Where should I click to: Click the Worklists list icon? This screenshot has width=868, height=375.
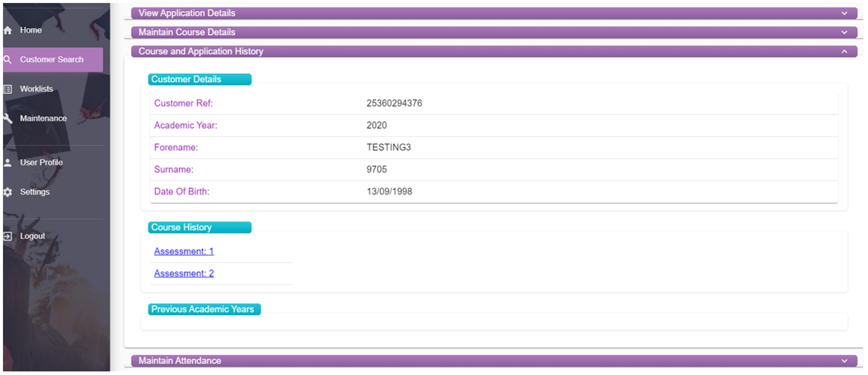tap(7, 89)
